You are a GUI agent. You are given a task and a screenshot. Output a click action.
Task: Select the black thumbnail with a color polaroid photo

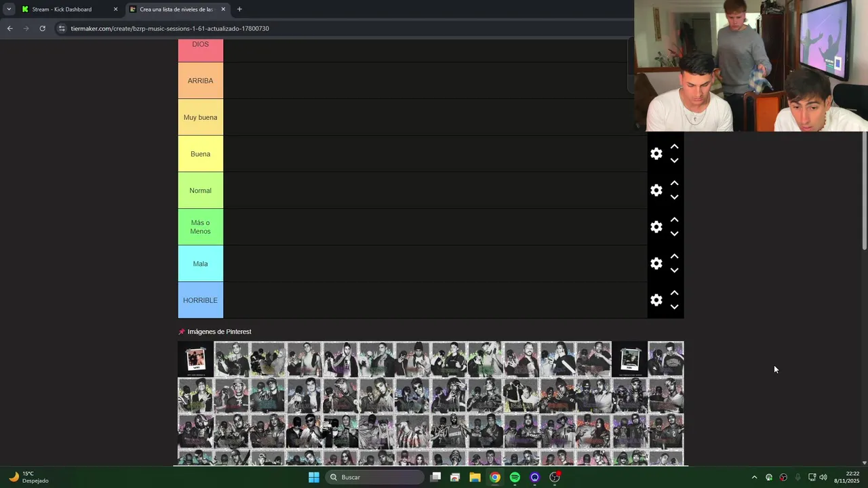pyautogui.click(x=196, y=359)
